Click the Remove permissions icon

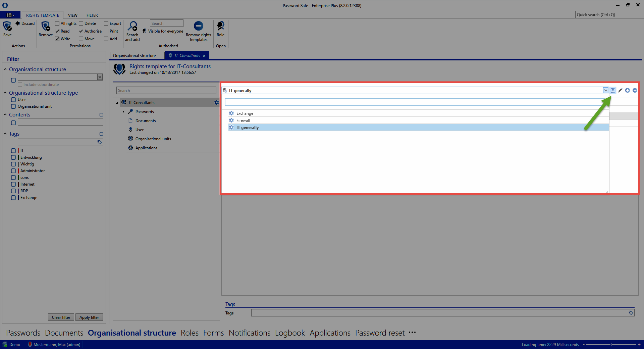coord(46,26)
